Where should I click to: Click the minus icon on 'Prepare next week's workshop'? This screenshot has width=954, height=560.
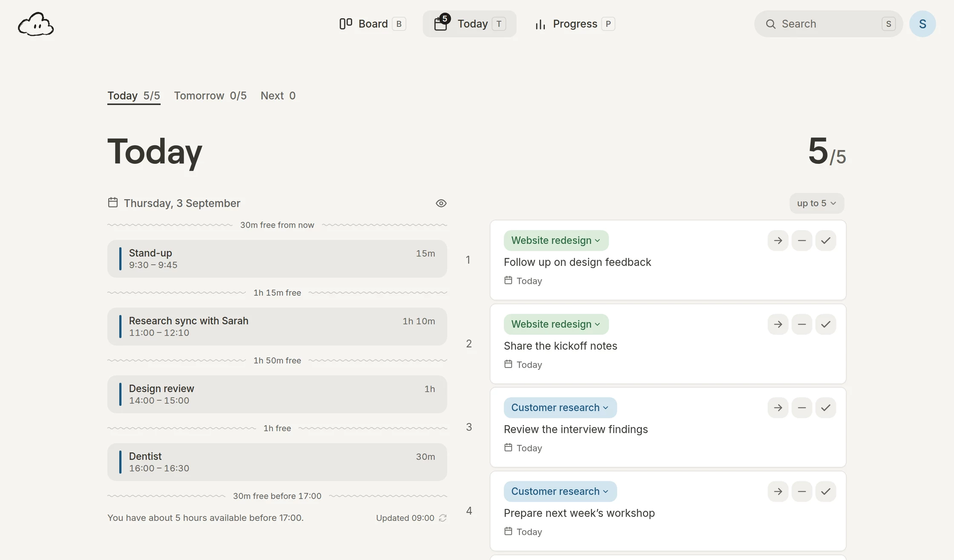point(802,491)
